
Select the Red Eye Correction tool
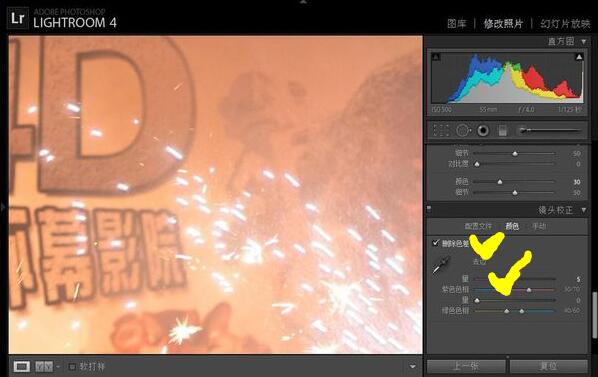483,131
